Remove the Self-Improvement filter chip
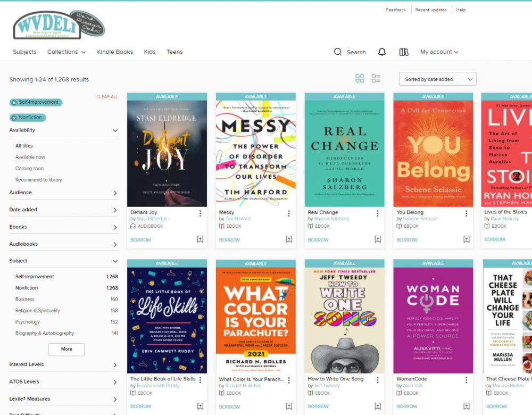This screenshot has height=415, width=532. (14, 103)
